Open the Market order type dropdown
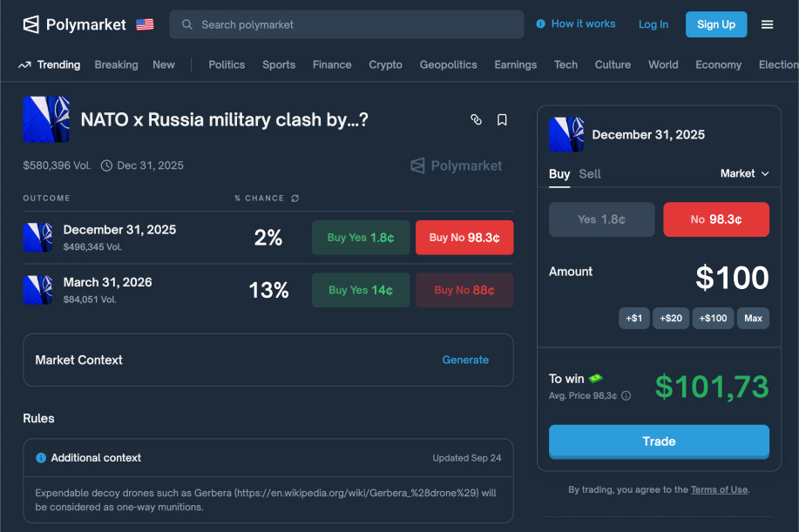Screen dimensions: 799x532 click(744, 173)
